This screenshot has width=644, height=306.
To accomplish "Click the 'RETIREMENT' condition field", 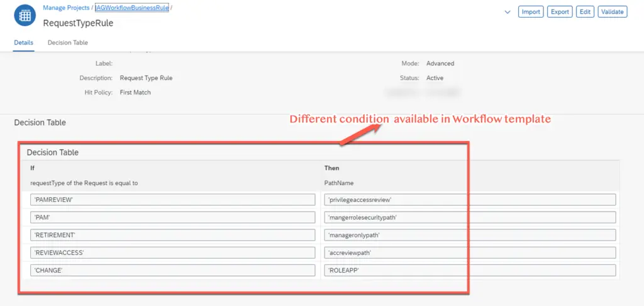I will [173, 235].
